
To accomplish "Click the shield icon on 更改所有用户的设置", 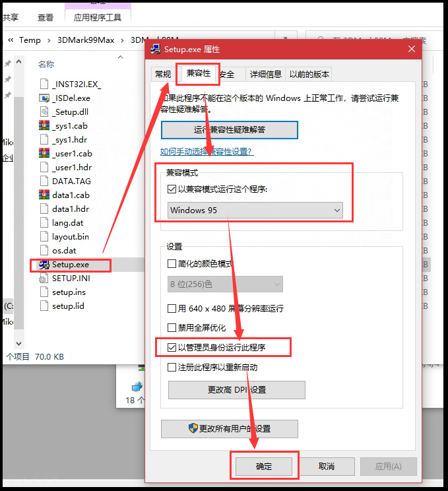I will pos(194,428).
